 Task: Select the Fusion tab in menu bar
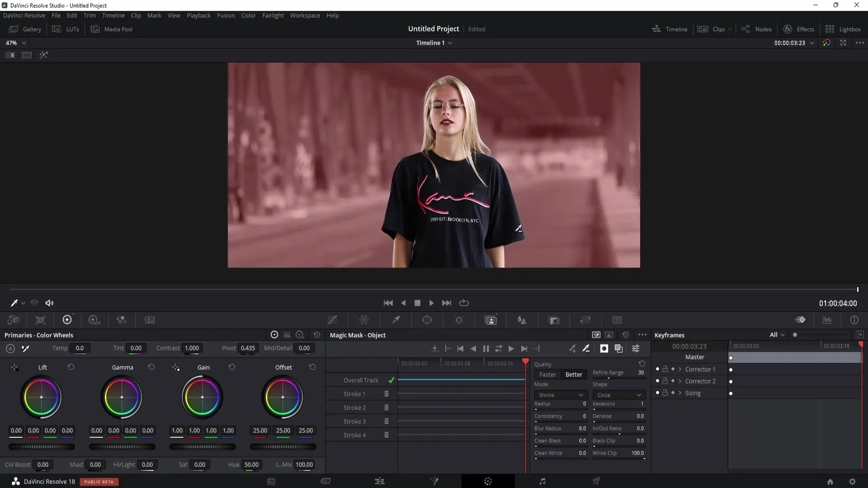click(x=226, y=15)
